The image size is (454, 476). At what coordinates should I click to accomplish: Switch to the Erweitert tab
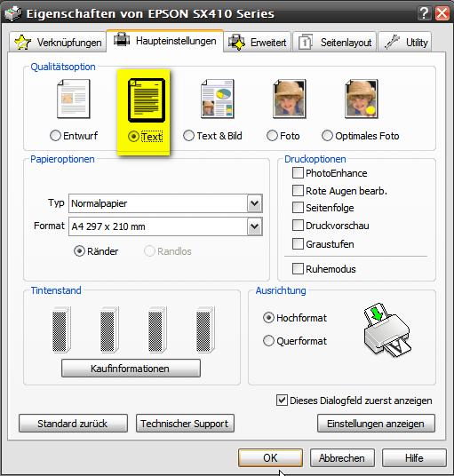click(x=258, y=43)
